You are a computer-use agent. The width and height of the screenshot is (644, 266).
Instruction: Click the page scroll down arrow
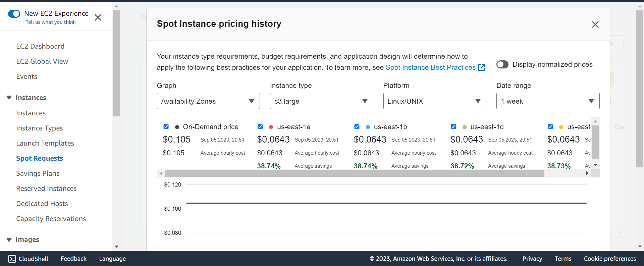coord(640,247)
